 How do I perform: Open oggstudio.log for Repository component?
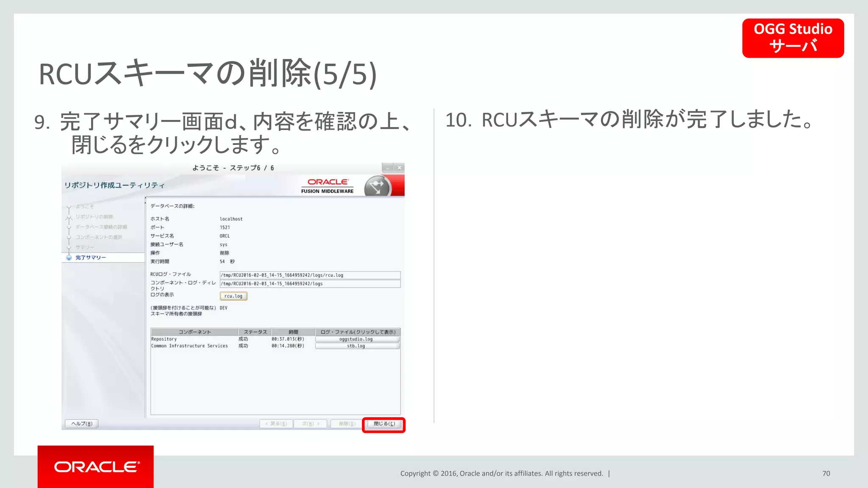pyautogui.click(x=357, y=339)
